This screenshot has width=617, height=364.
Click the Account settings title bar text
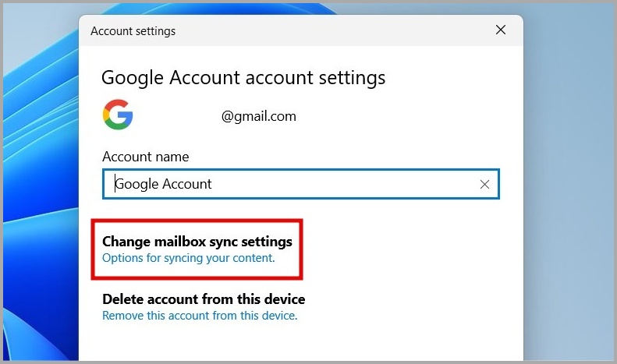(133, 32)
